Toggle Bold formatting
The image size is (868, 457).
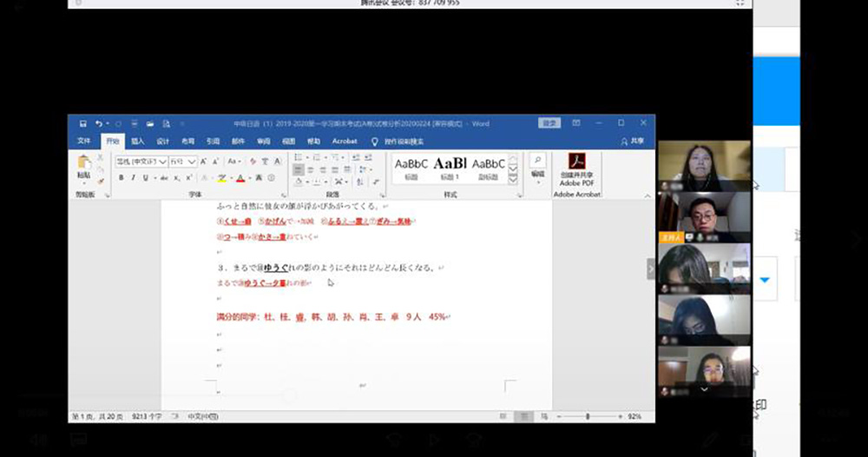(121, 178)
